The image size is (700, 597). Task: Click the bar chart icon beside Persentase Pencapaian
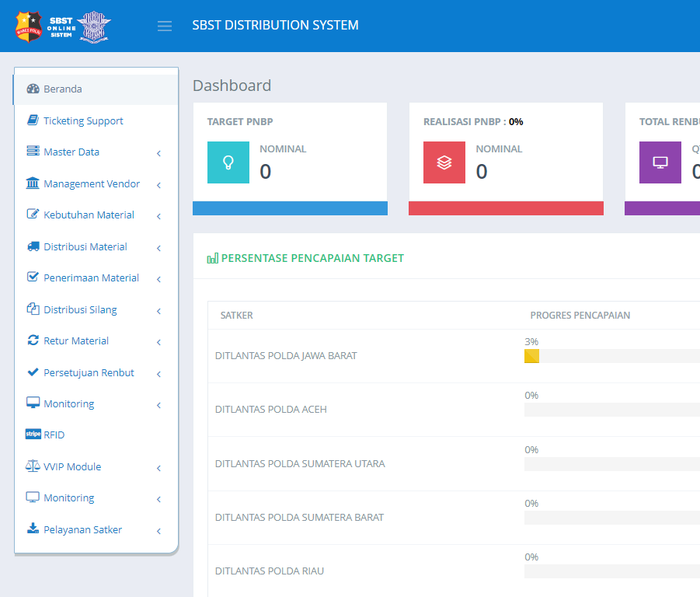point(213,258)
